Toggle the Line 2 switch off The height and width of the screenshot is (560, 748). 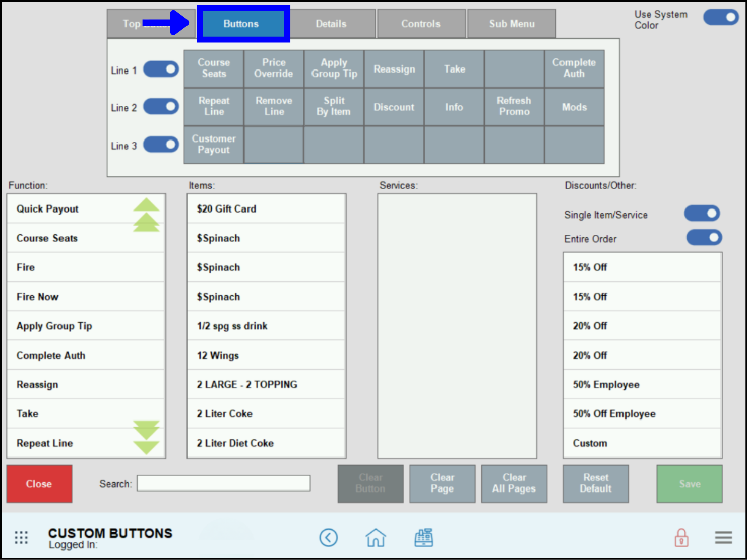coord(161,107)
